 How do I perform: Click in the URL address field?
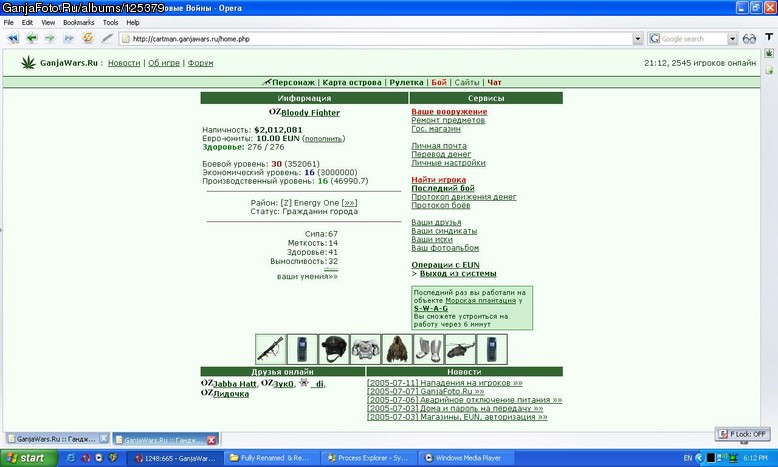point(377,39)
